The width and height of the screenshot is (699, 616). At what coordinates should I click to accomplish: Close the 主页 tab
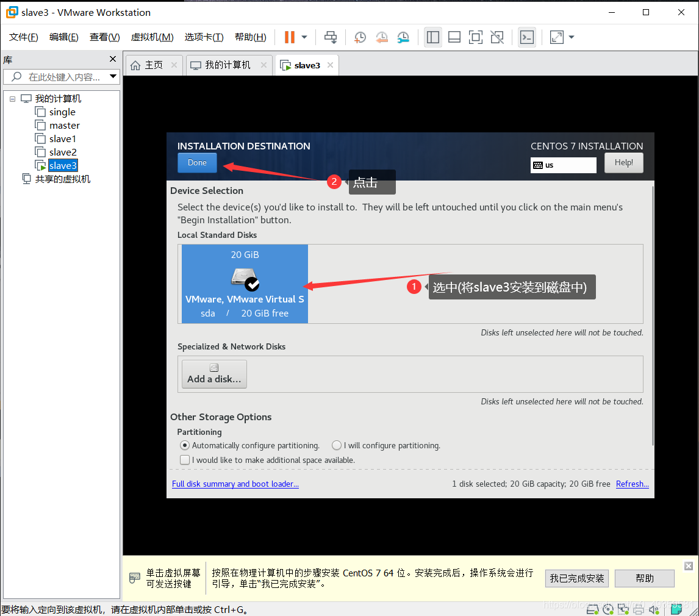point(174,65)
